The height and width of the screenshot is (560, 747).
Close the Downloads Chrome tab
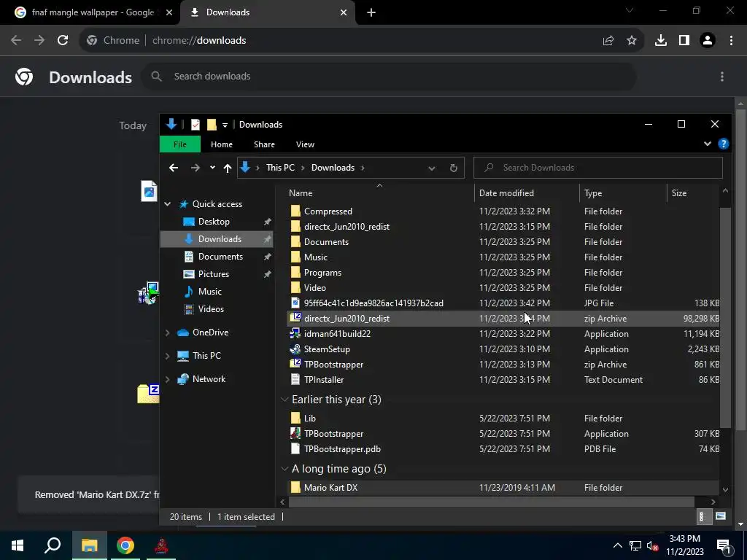344,12
